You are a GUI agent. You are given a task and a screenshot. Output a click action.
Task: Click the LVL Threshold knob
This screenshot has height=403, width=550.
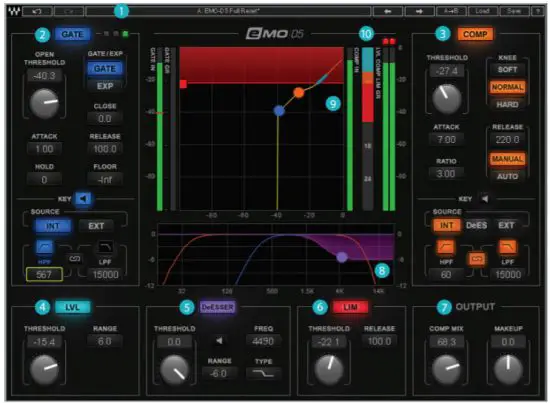pos(44,369)
